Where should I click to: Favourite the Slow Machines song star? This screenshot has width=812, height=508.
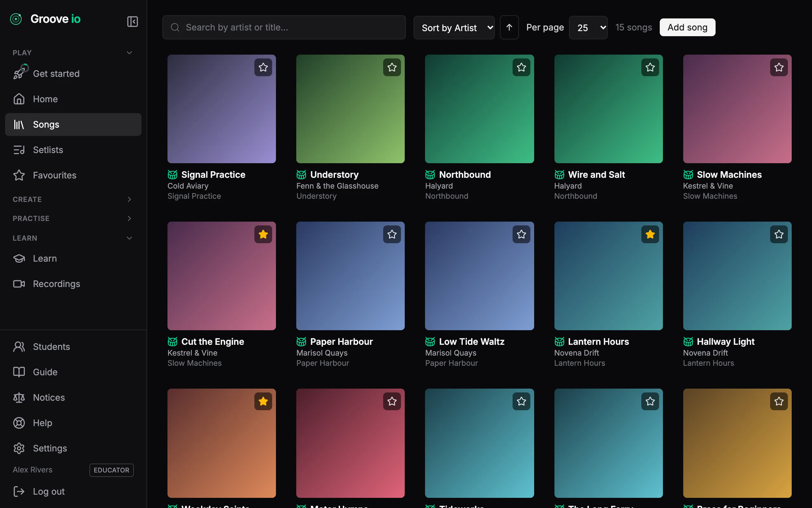779,67
